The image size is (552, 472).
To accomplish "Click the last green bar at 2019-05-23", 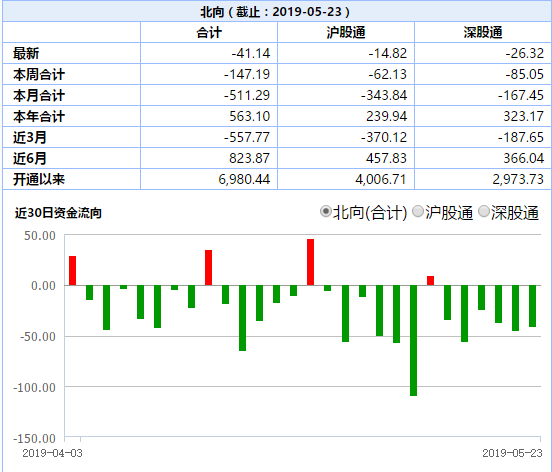I will coord(532,306).
